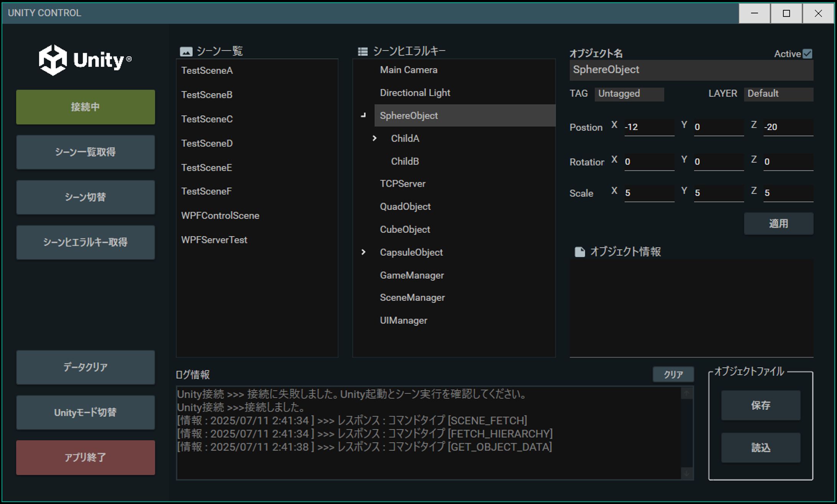Expand the CapsuleObject tree node

coord(363,252)
